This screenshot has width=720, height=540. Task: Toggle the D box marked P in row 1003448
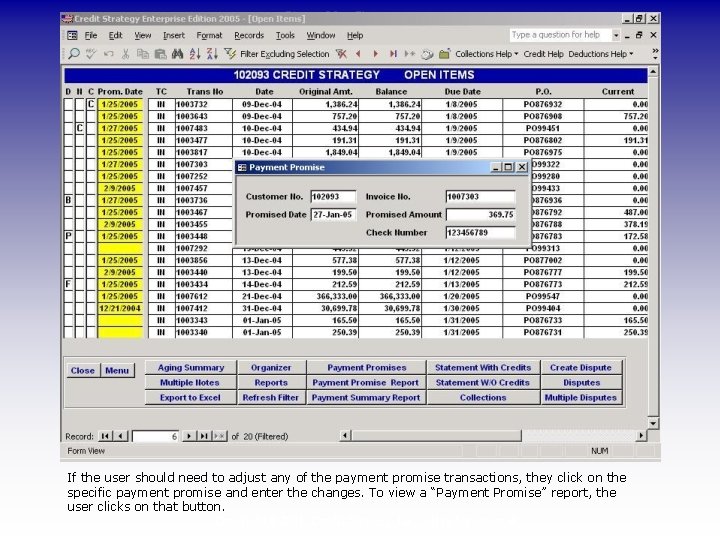point(69,236)
